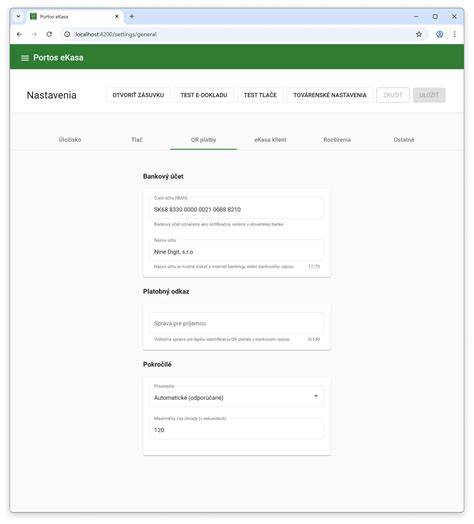The height and width of the screenshot is (524, 474).
Task: Click the Otvoriť zásuvku button
Action: (x=138, y=95)
